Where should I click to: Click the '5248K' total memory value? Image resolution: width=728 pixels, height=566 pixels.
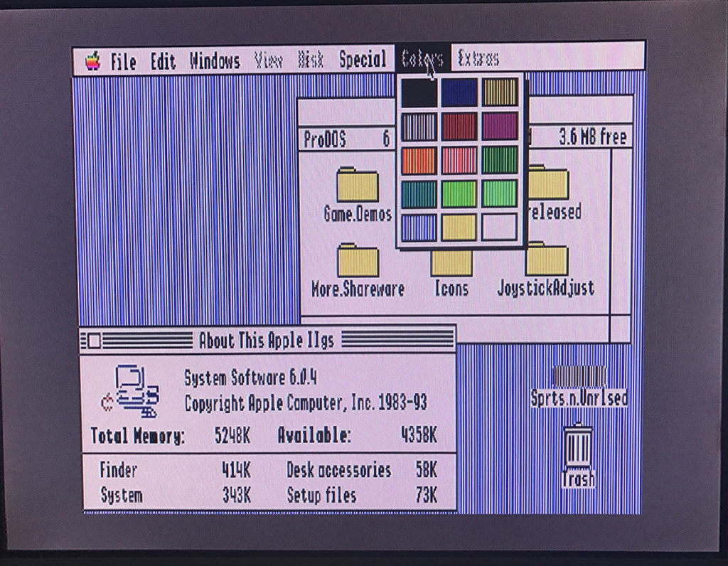coord(232,436)
